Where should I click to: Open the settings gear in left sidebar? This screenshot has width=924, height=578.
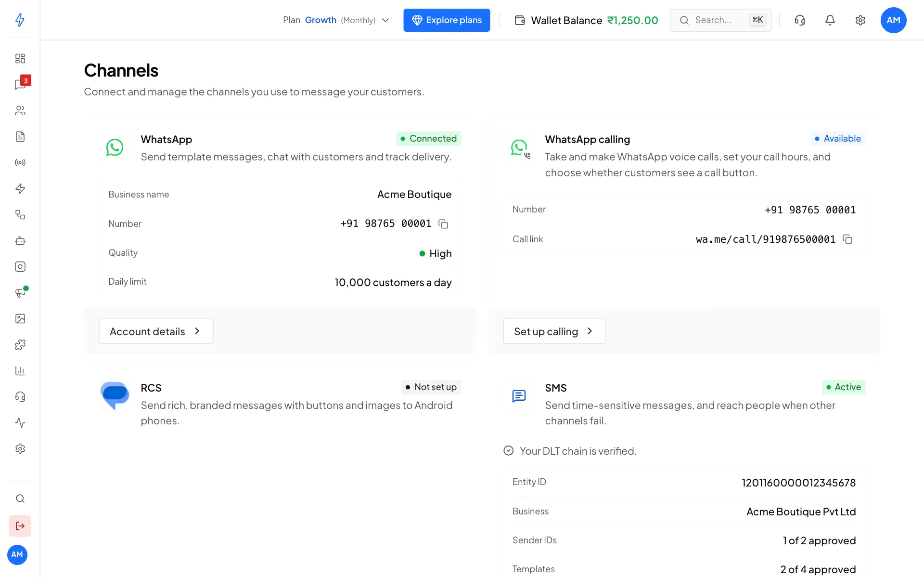point(20,448)
